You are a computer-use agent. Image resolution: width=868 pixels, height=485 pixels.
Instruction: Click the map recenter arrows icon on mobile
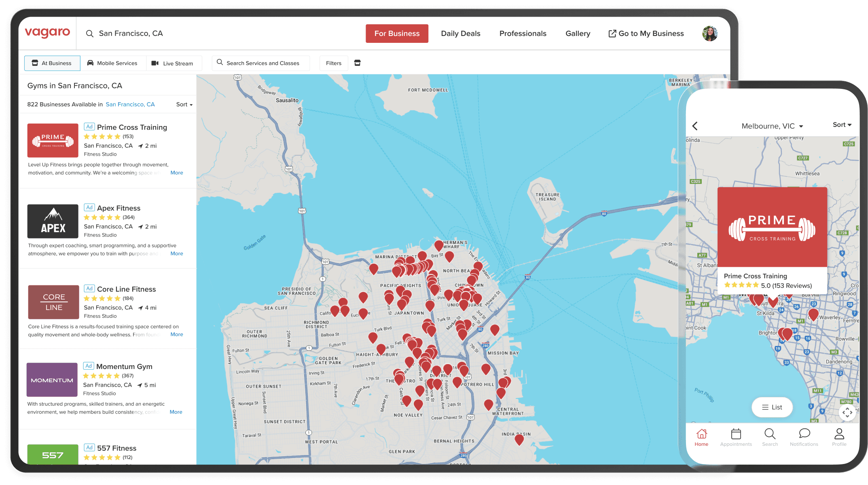tap(847, 413)
